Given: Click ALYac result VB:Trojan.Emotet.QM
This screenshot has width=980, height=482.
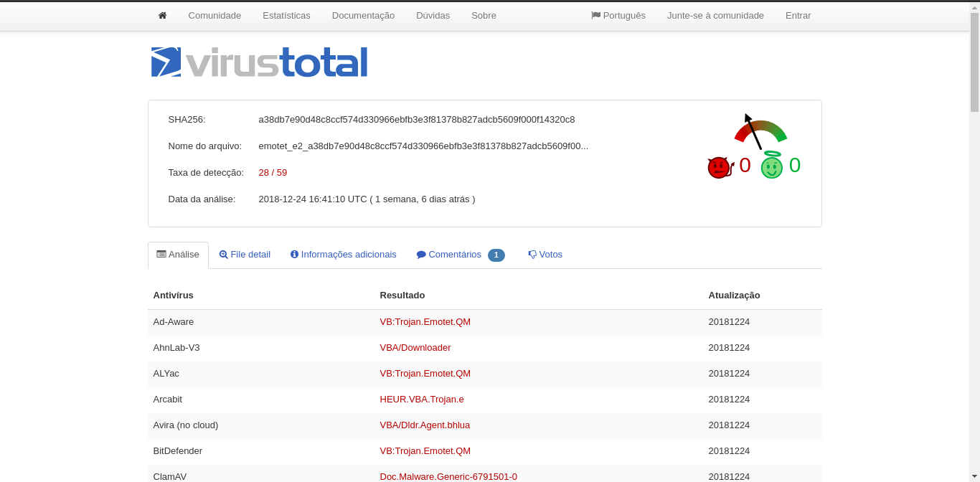Looking at the screenshot, I should (425, 374).
